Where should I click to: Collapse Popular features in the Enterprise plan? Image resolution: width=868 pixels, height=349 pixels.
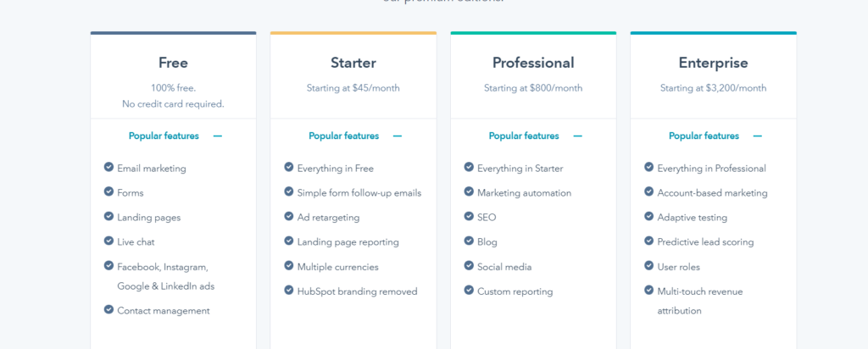coord(758,136)
